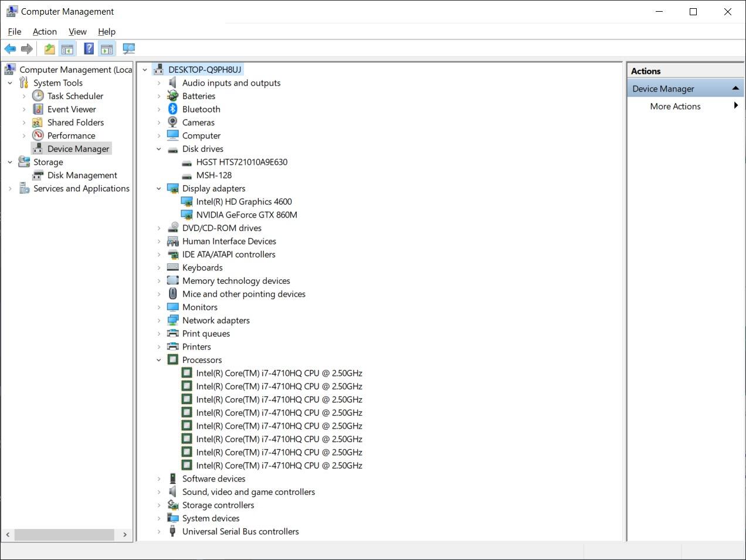The image size is (746, 560).
Task: Toggle Show/Hide Console Tree toolbar icon
Action: pyautogui.click(x=67, y=49)
